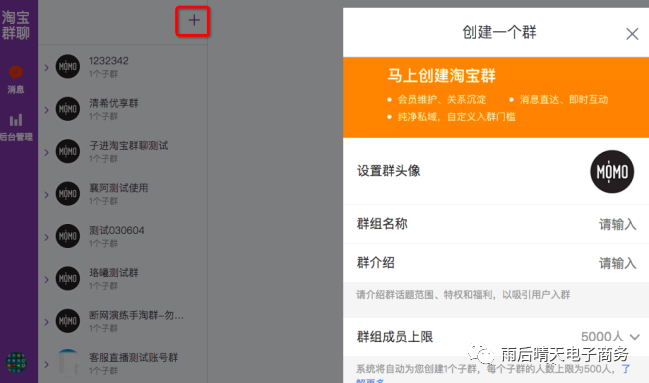Image resolution: width=649 pixels, height=383 pixels.
Task: Select group name 1232342
Action: pyautogui.click(x=109, y=61)
